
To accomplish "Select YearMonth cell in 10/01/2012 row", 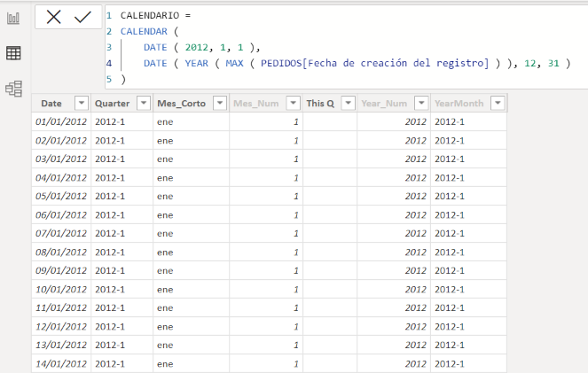I will [469, 289].
